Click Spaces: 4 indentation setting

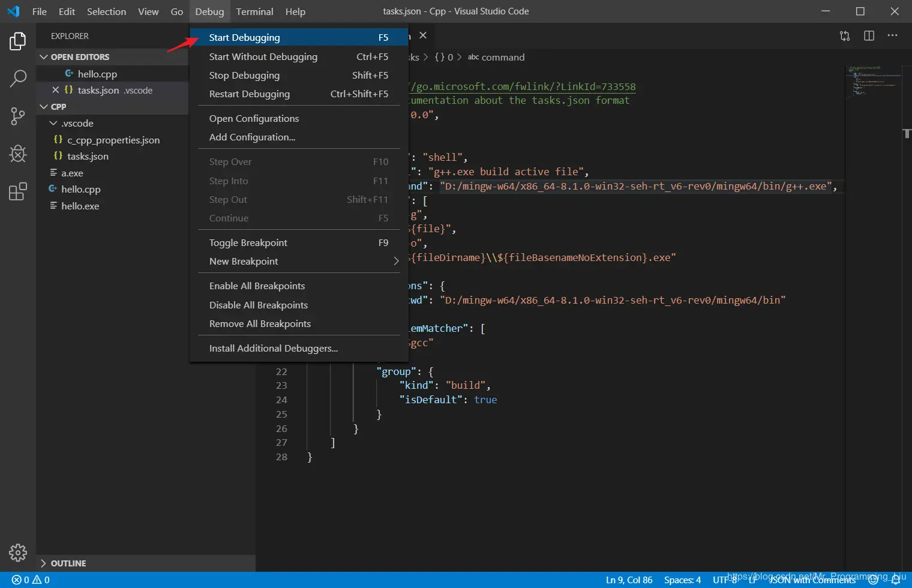coord(682,580)
